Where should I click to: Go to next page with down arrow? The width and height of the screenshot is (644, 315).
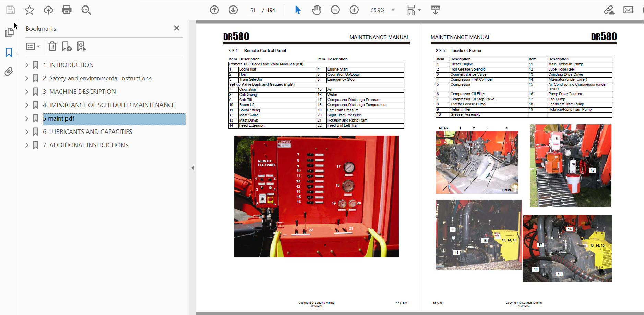coord(233,10)
